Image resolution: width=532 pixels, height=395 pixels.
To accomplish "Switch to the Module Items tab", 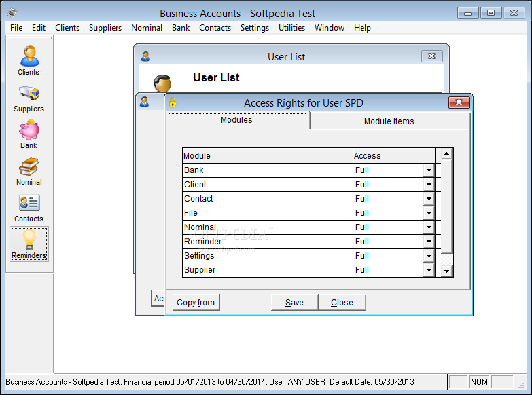I will click(389, 121).
